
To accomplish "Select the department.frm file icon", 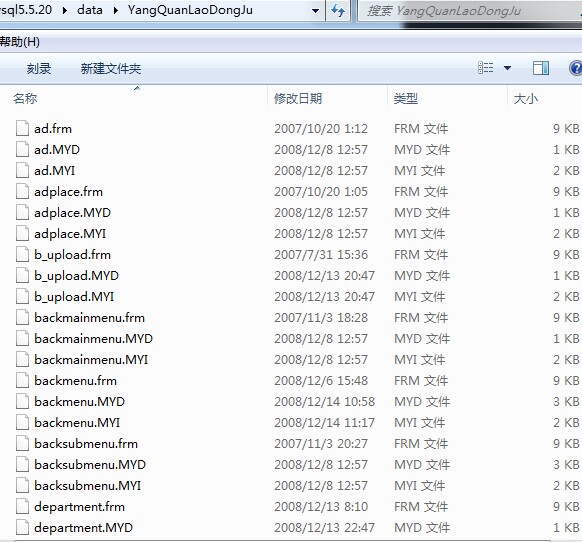I will (x=22, y=507).
